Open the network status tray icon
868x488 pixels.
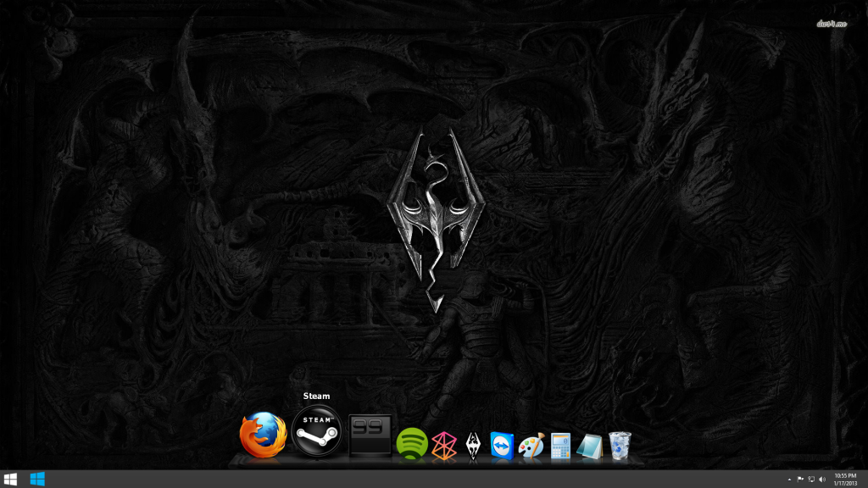pyautogui.click(x=811, y=480)
